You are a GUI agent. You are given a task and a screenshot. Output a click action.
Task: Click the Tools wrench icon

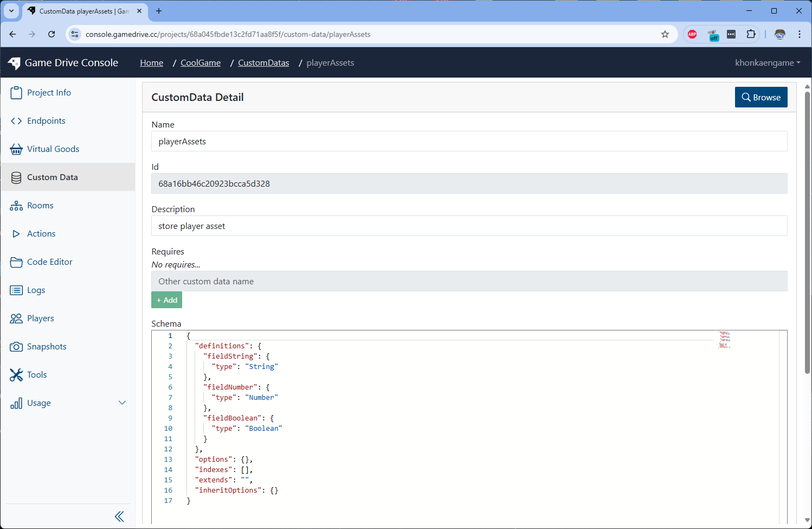16,375
